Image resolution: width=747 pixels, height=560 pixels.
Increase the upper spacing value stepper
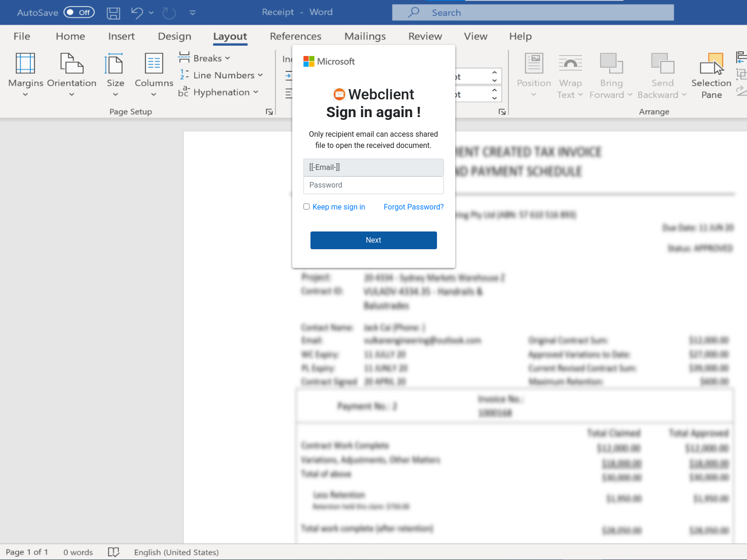point(494,73)
